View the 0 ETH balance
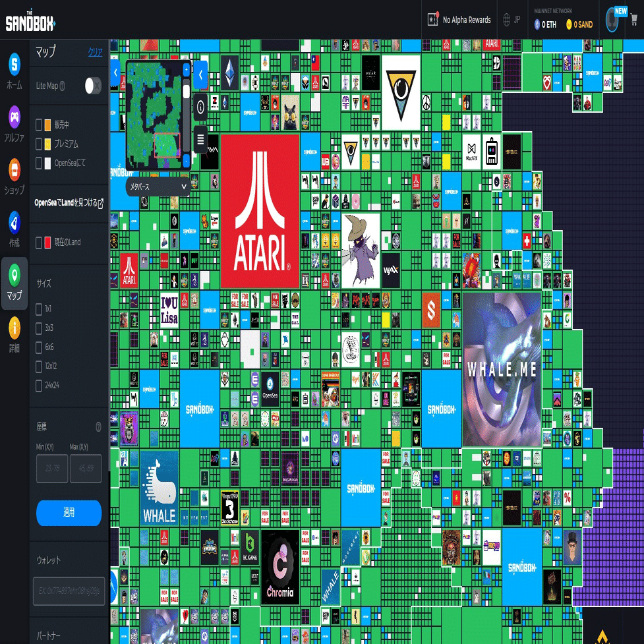The width and height of the screenshot is (644, 644). [545, 24]
